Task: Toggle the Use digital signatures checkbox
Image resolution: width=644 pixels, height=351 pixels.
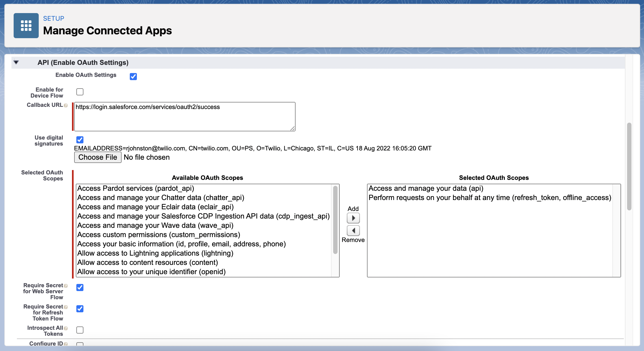Action: point(80,140)
